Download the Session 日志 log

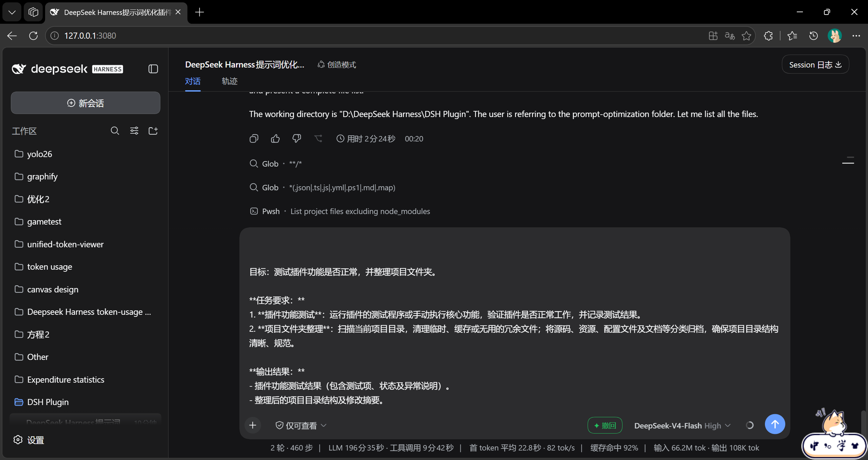coord(815,64)
